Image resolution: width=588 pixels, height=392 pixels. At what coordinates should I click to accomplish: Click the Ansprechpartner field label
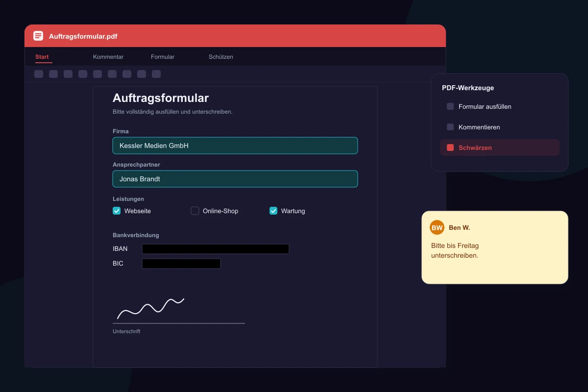point(136,165)
